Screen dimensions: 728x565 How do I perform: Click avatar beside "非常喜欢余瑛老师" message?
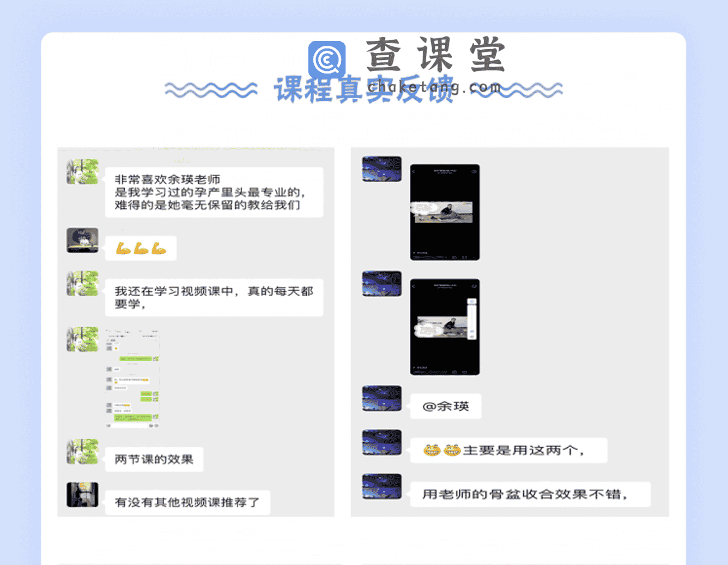(x=83, y=172)
